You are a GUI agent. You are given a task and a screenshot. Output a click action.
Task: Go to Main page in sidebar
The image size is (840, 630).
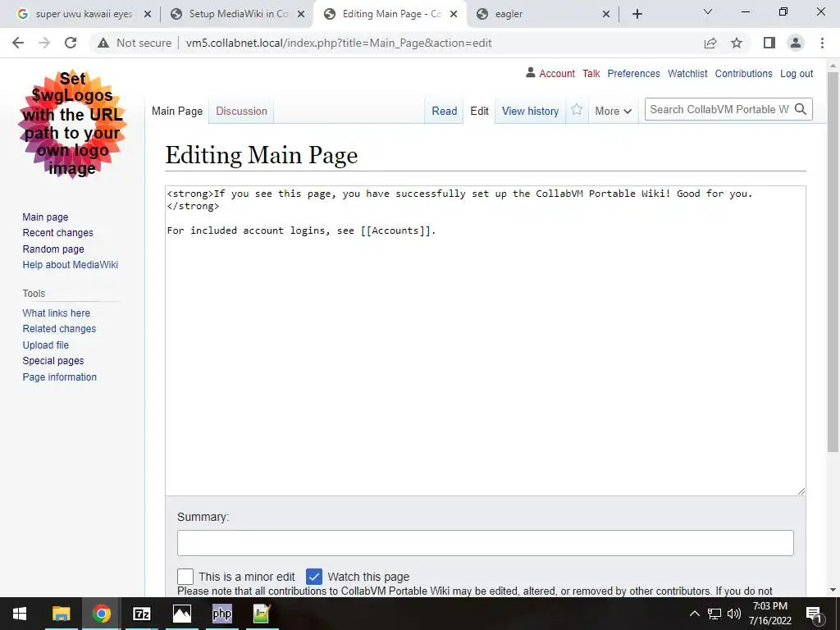[45, 217]
